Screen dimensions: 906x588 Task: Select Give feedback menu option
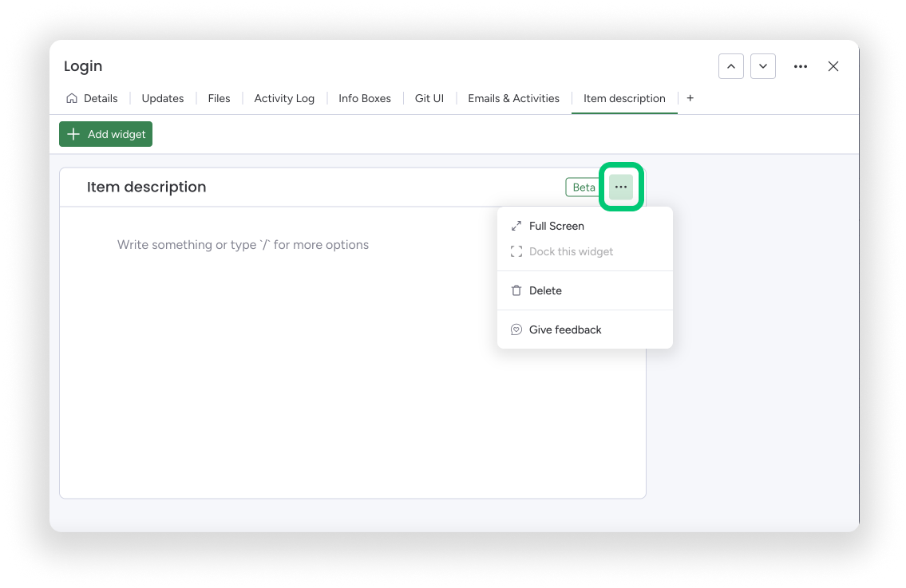pyautogui.click(x=565, y=330)
